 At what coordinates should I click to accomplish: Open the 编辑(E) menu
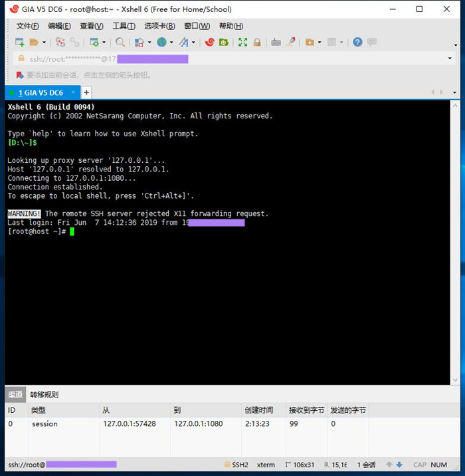click(x=59, y=26)
